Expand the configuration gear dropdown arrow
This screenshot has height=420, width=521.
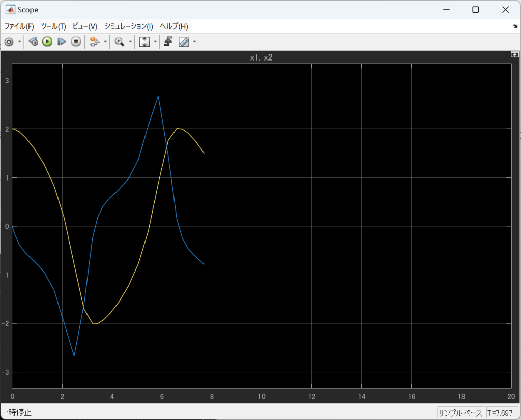pos(20,42)
